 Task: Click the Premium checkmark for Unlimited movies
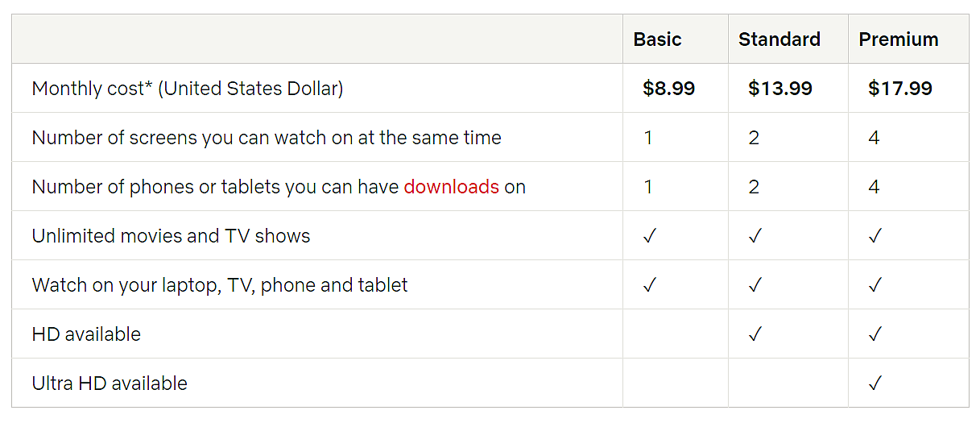(875, 236)
